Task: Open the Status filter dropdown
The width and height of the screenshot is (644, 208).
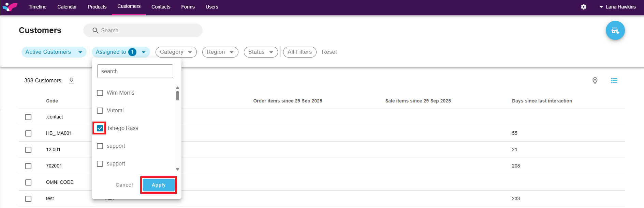Action: 261,52
